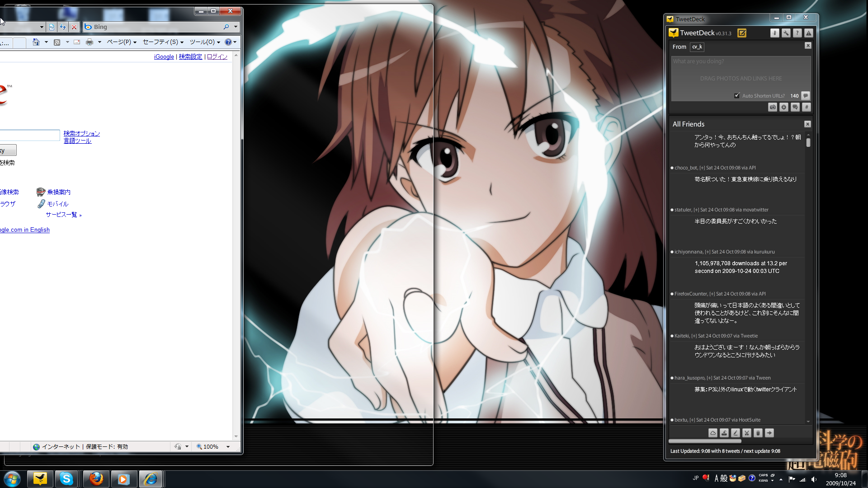Click 検索設定 link
Viewport: 868px width, 488px height.
pos(190,56)
